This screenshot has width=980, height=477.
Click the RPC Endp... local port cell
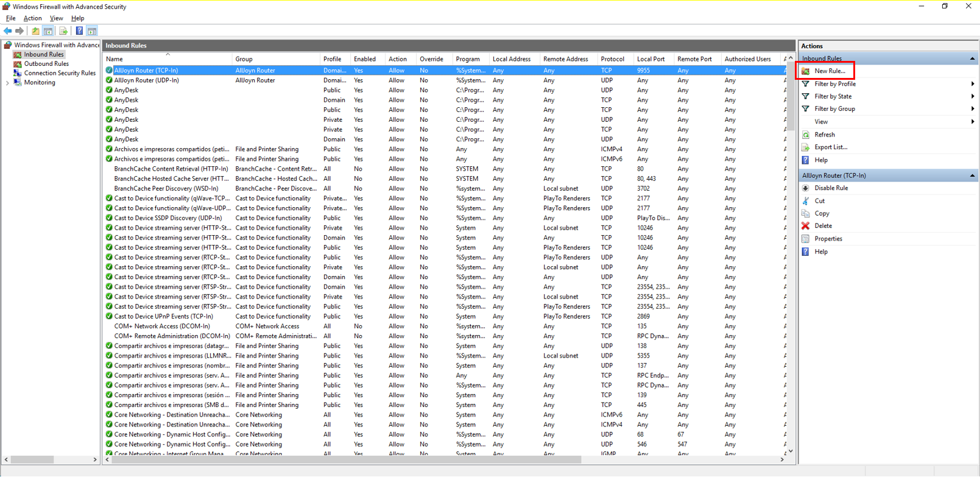(653, 376)
